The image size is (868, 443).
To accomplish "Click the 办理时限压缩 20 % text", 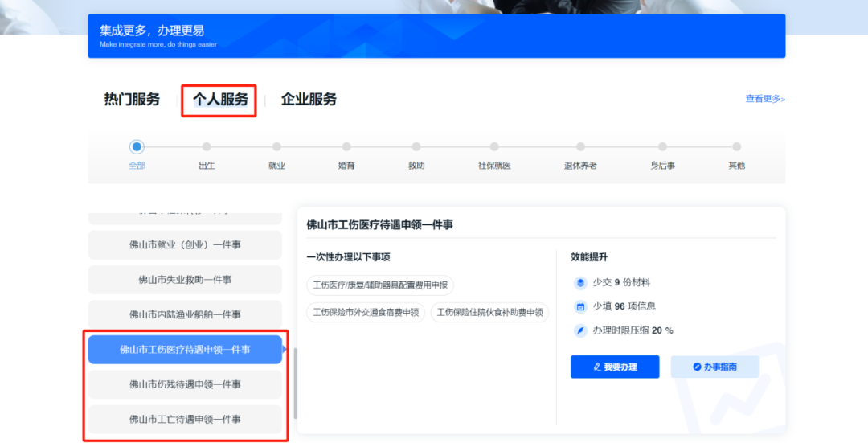I will click(x=633, y=330).
